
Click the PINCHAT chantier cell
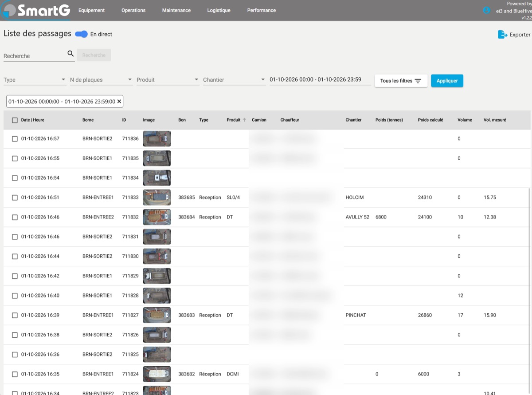pos(356,315)
